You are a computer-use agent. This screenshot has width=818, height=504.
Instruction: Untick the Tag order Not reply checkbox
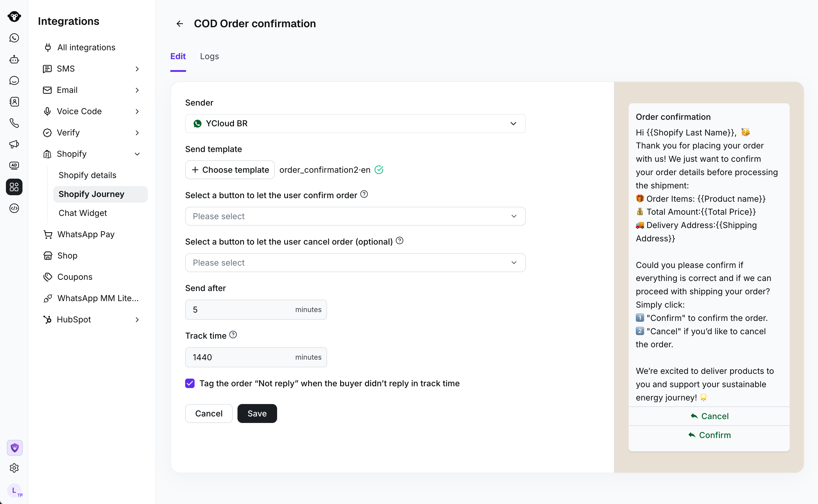(190, 383)
